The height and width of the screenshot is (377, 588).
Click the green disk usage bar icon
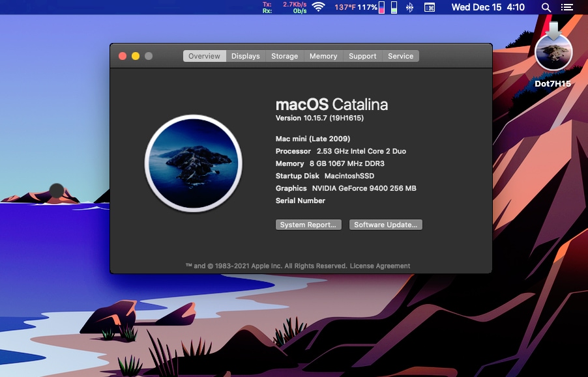coord(394,7)
